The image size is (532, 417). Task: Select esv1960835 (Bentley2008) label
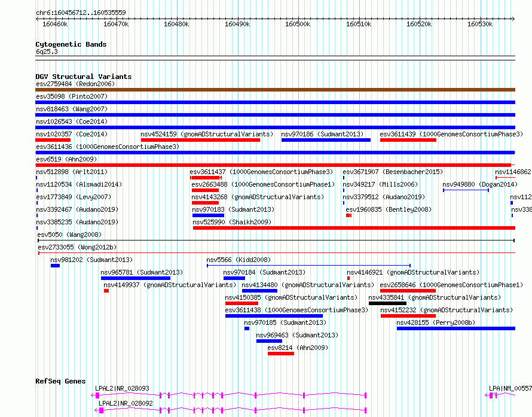coord(389,209)
